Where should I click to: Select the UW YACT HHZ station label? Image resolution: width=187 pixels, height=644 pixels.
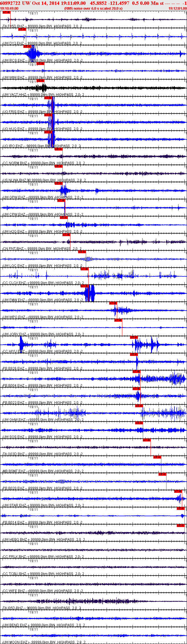(x=43, y=95)
